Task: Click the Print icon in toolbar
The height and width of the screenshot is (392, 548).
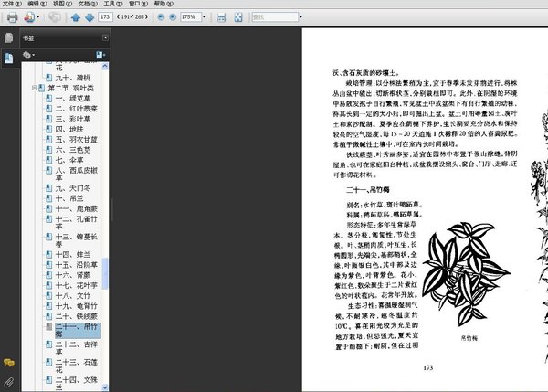Action: (12, 17)
